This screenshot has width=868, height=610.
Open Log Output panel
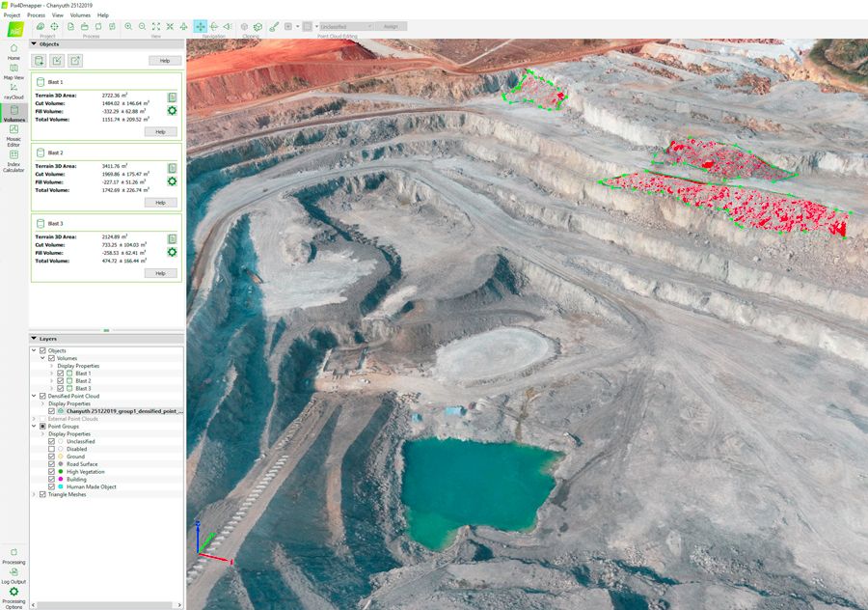14,576
